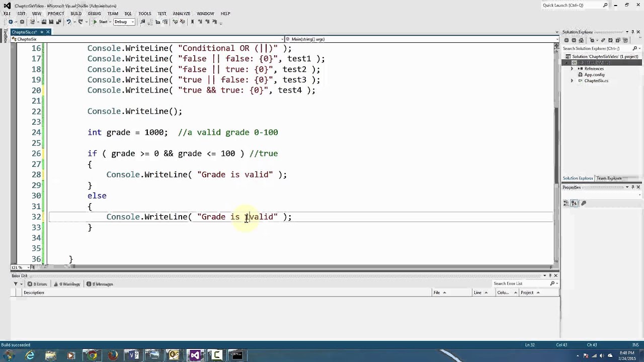
Task: Expand the ChapterSix.cs file node
Action: pos(572,81)
